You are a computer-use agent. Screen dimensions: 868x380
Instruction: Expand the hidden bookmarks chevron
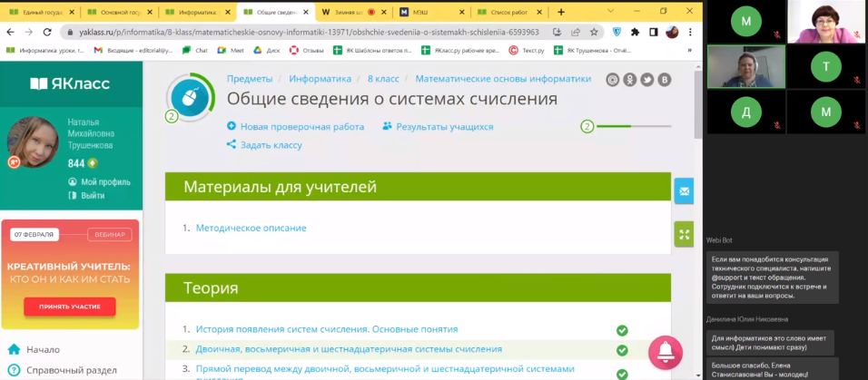pyautogui.click(x=689, y=51)
